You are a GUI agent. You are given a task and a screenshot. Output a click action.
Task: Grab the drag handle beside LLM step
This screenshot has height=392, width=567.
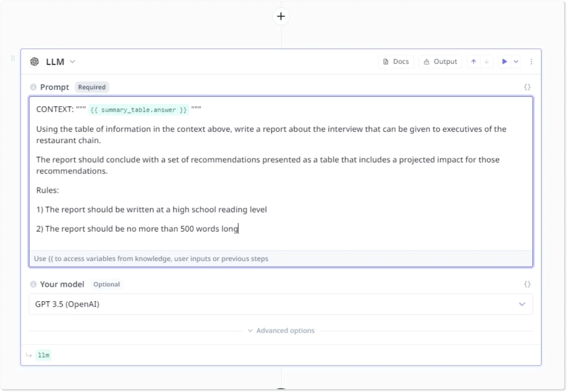pos(13,58)
